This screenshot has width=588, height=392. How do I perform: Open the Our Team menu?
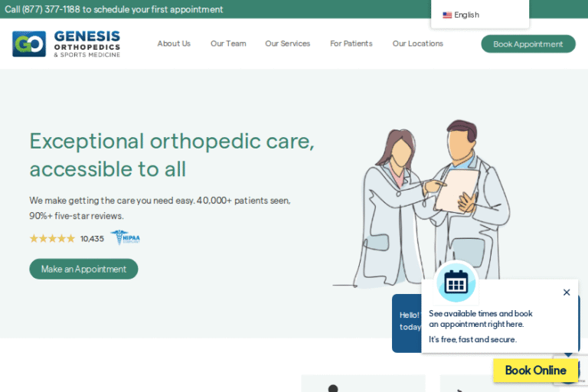[x=228, y=44]
